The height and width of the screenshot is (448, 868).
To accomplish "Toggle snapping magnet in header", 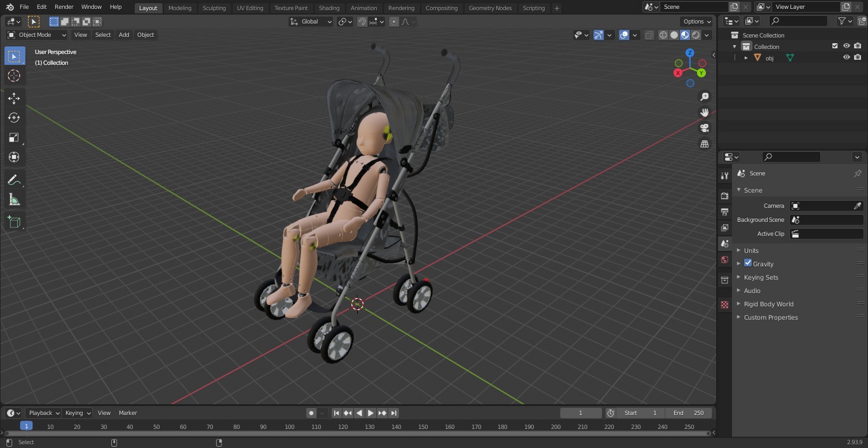I will (x=362, y=22).
